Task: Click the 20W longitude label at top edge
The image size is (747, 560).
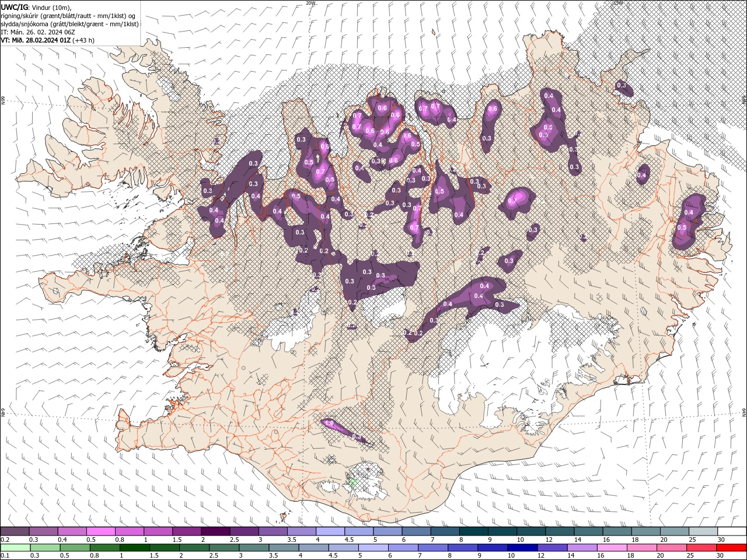Action: (310, 3)
